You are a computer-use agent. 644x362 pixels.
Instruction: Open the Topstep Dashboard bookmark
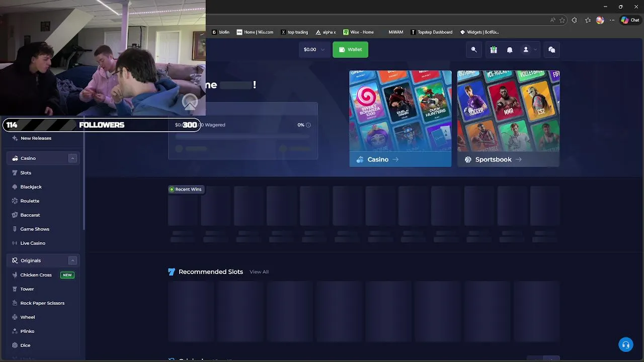(x=431, y=32)
